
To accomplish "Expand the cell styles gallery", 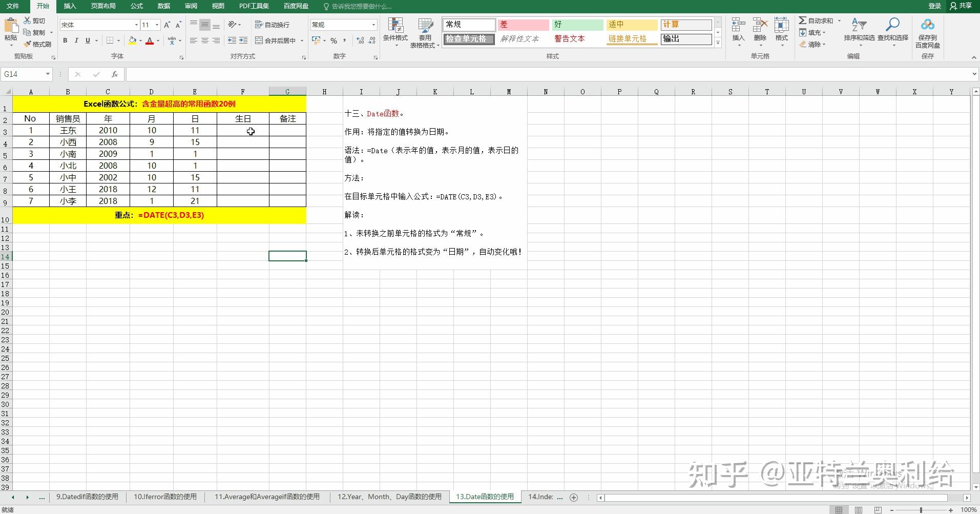I will pyautogui.click(x=718, y=44).
